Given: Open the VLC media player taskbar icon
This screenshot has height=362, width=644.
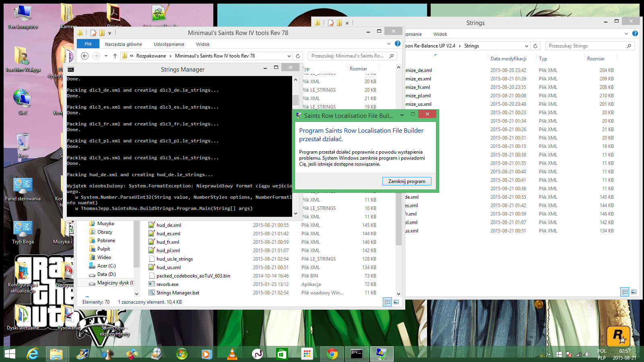Looking at the screenshot, I should tap(232, 354).
